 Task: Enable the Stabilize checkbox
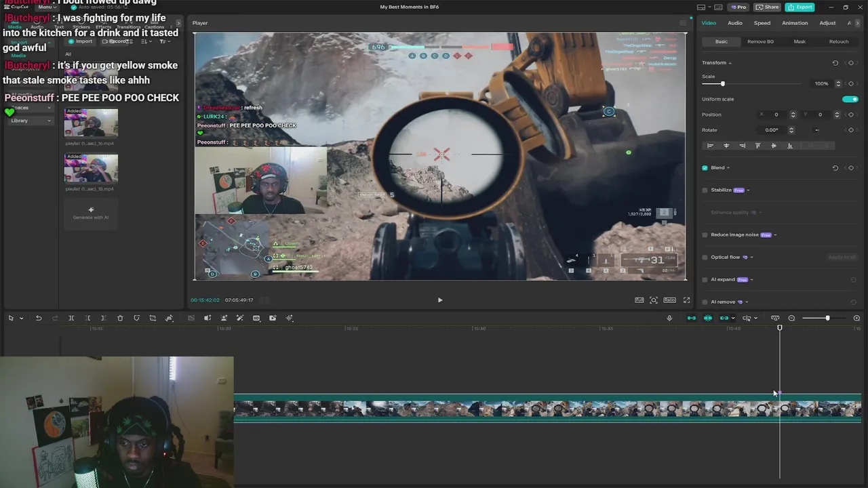(x=705, y=190)
